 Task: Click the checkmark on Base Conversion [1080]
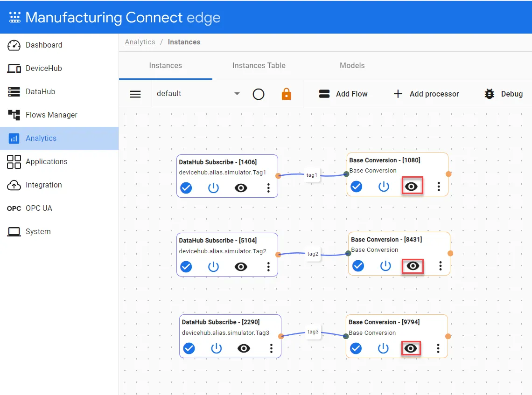(x=356, y=186)
